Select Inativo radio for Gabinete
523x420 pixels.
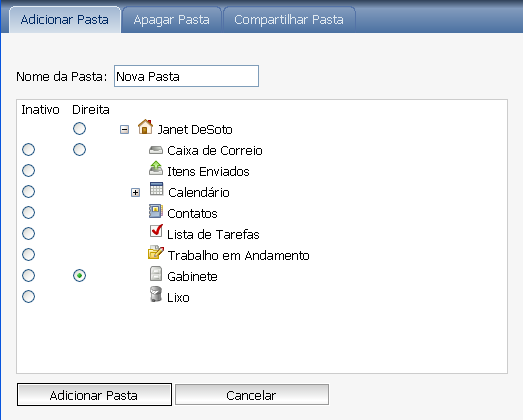click(28, 276)
